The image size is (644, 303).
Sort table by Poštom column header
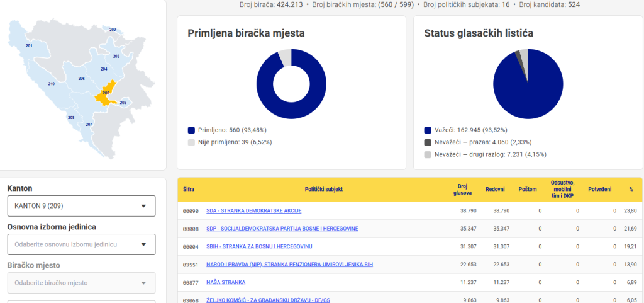[x=528, y=189]
